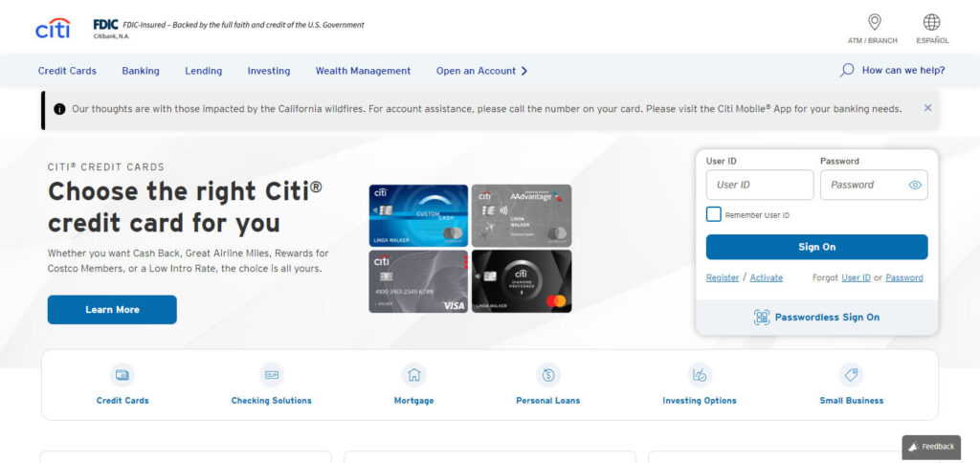This screenshot has width=980, height=463.
Task: Click the Forgot Password link
Action: (903, 278)
